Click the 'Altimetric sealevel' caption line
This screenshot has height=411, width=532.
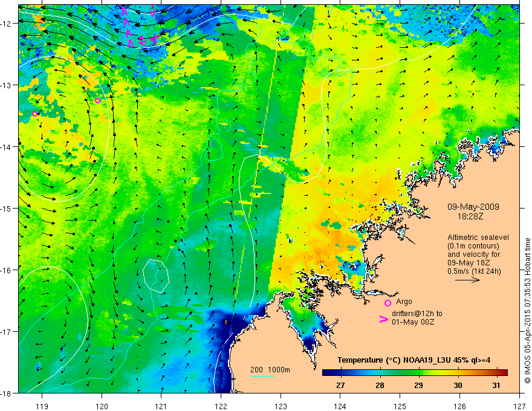click(478, 238)
